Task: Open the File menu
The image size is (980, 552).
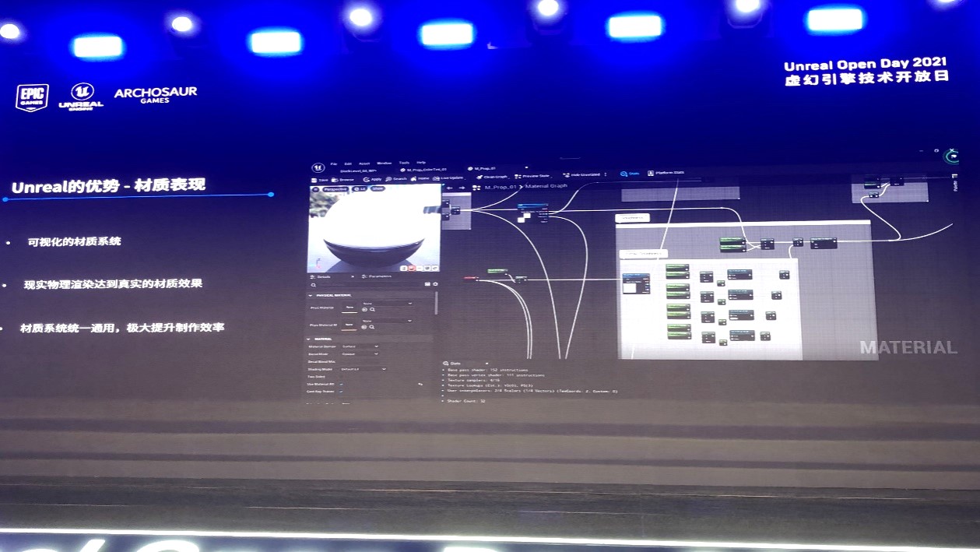Action: (333, 163)
